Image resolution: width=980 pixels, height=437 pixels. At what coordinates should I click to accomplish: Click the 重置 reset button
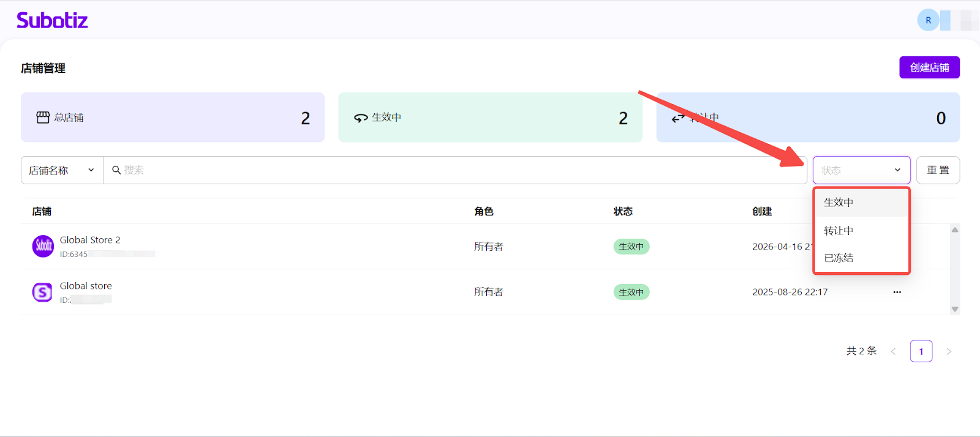tap(938, 170)
